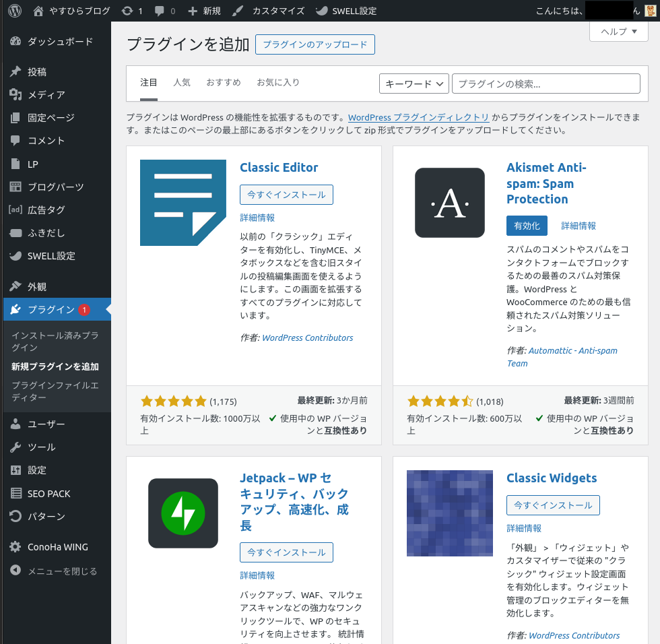Screen dimensions: 660x644
Task: Click the プラグインの検索 input field
Action: [x=546, y=84]
